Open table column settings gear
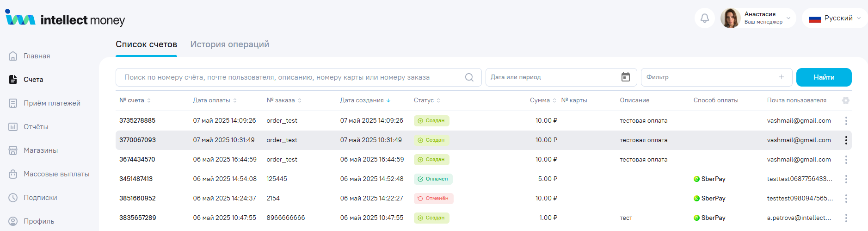This screenshot has width=868, height=231. click(x=845, y=100)
